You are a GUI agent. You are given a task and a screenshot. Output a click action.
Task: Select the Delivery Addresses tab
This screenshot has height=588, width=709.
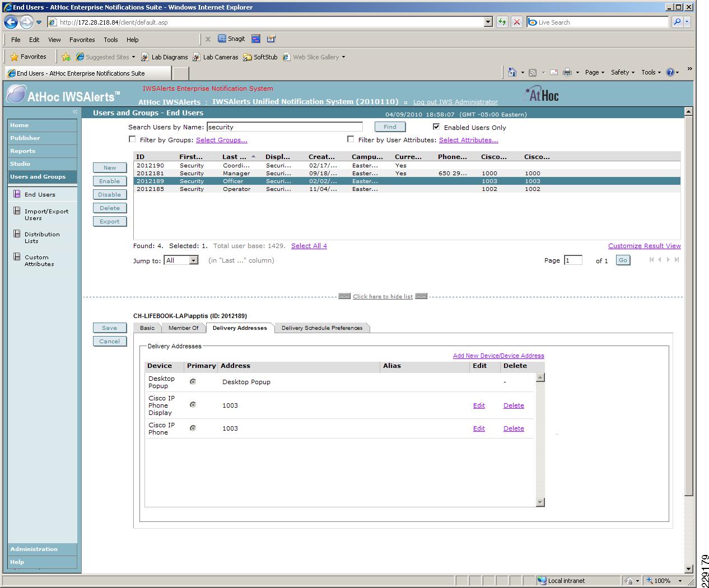(240, 328)
